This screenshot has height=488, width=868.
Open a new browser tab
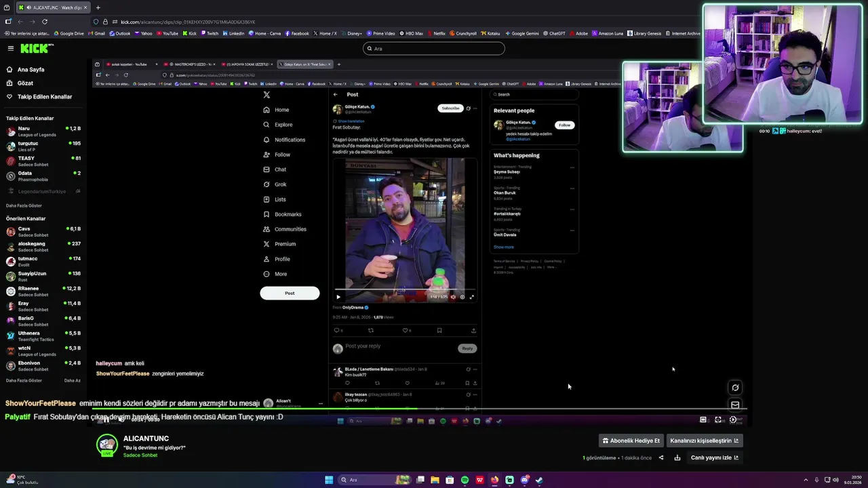[98, 7]
